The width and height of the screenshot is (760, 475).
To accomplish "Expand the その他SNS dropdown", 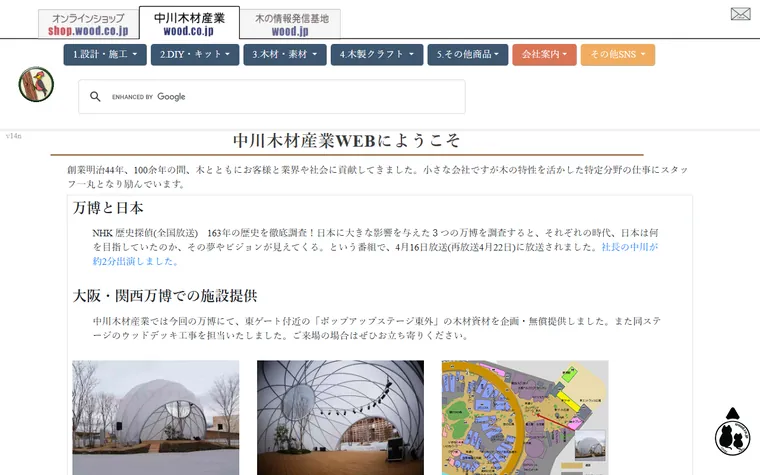I will (x=618, y=54).
